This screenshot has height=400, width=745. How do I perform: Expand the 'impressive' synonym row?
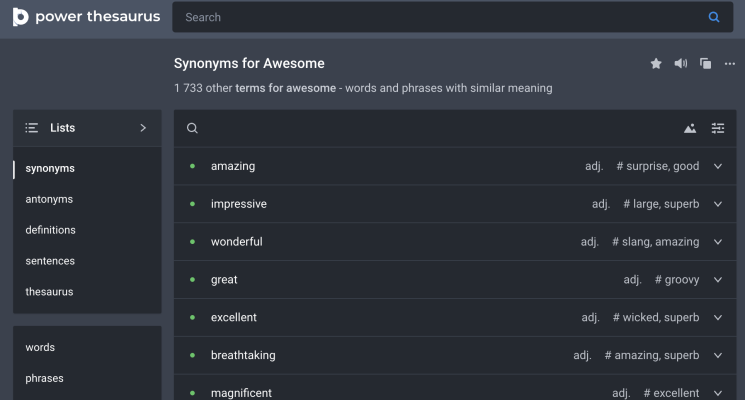(718, 204)
